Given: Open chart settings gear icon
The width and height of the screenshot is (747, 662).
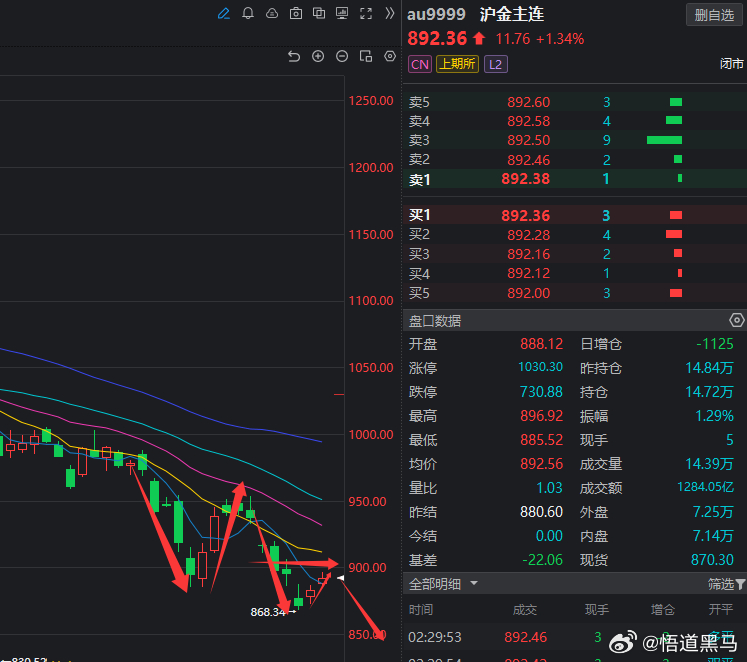Looking at the screenshot, I should [x=390, y=57].
